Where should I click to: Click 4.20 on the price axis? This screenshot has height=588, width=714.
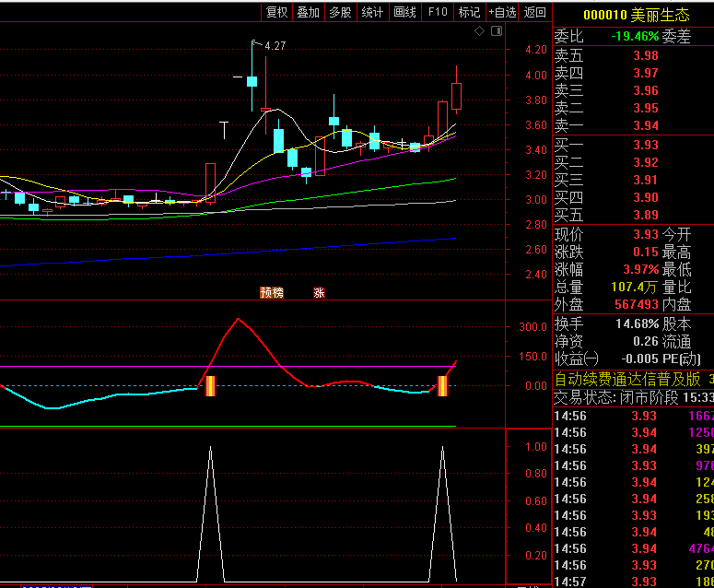click(x=536, y=50)
